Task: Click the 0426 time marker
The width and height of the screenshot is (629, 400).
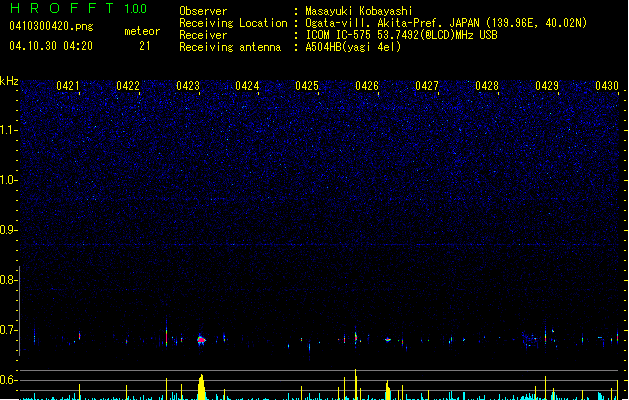Action: pyautogui.click(x=367, y=85)
